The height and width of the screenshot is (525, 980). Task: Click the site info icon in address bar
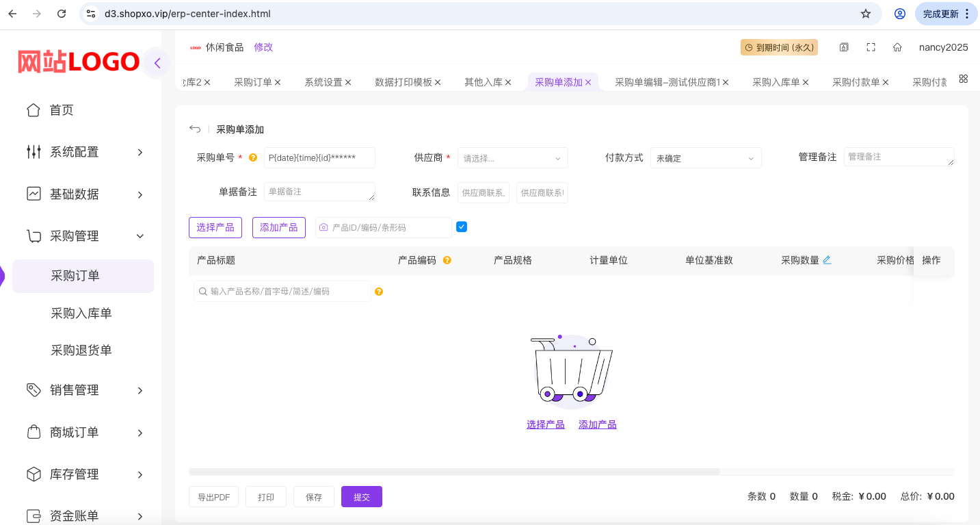tap(91, 14)
